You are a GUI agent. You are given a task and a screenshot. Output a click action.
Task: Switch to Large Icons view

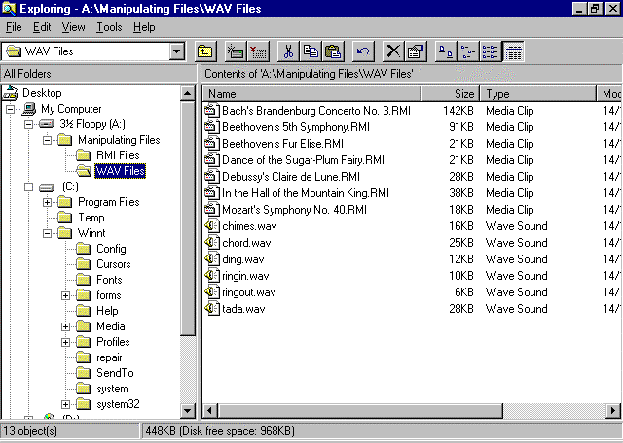pos(447,51)
